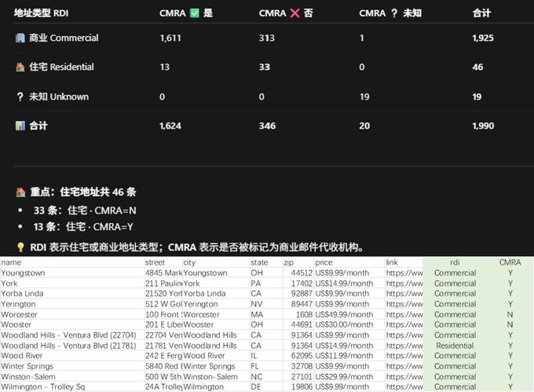Click the question mark icon beside 未知 Unknown
The image size is (534, 392).
pyautogui.click(x=20, y=97)
